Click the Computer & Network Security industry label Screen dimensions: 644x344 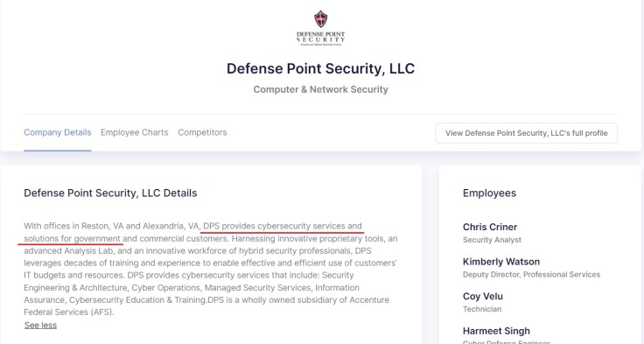click(x=321, y=89)
